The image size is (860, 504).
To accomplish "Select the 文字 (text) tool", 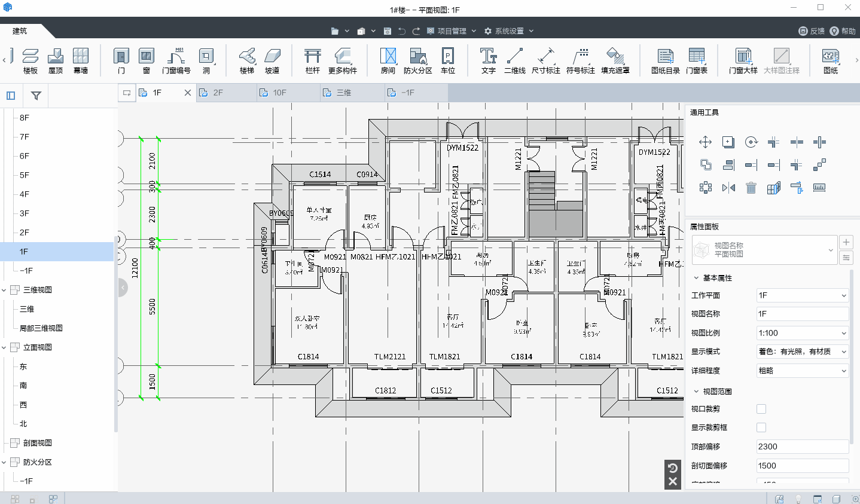I will [489, 62].
